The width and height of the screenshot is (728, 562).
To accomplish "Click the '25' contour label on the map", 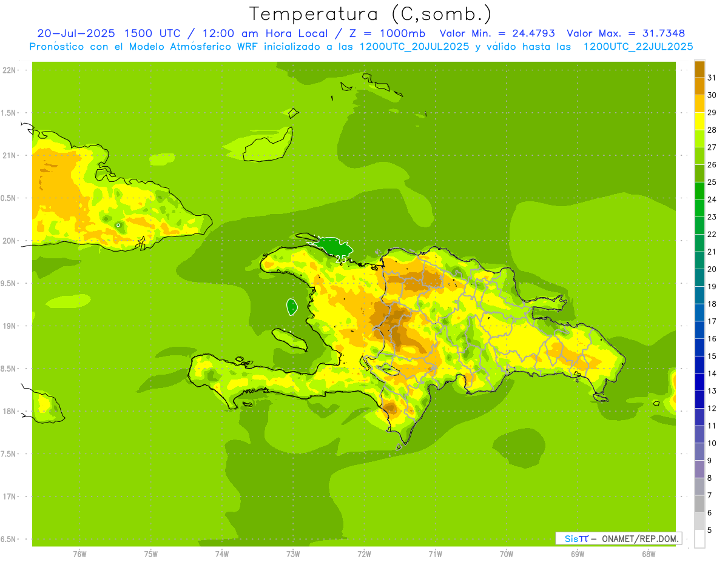I will (341, 259).
